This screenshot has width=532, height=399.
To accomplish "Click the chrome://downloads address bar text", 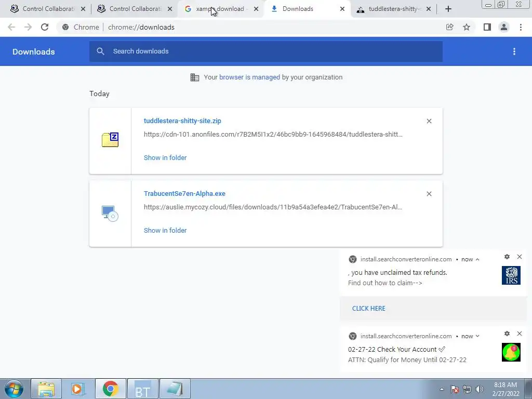I will pos(141,27).
